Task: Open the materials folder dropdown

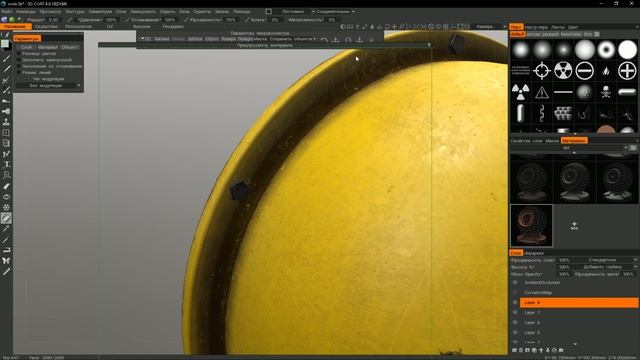Action: (569, 148)
